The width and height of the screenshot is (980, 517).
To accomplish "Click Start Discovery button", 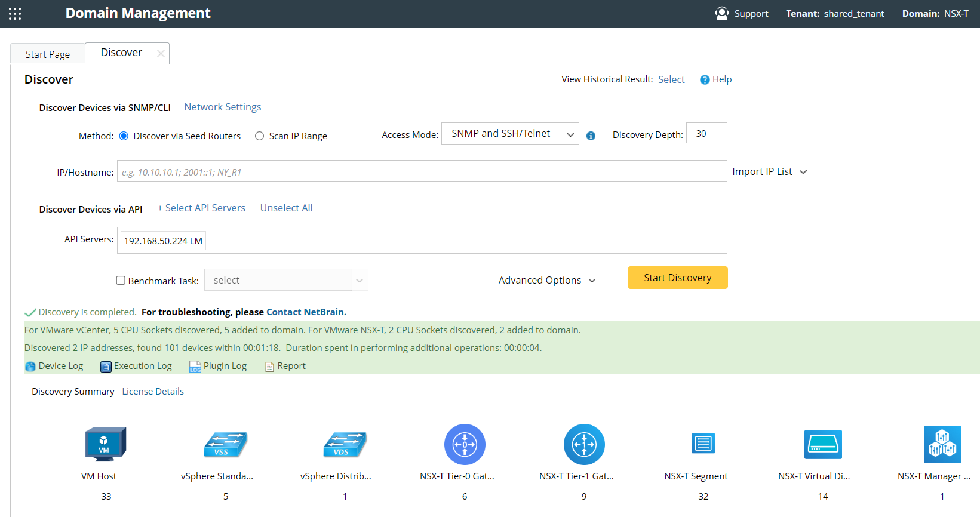I will [x=678, y=278].
